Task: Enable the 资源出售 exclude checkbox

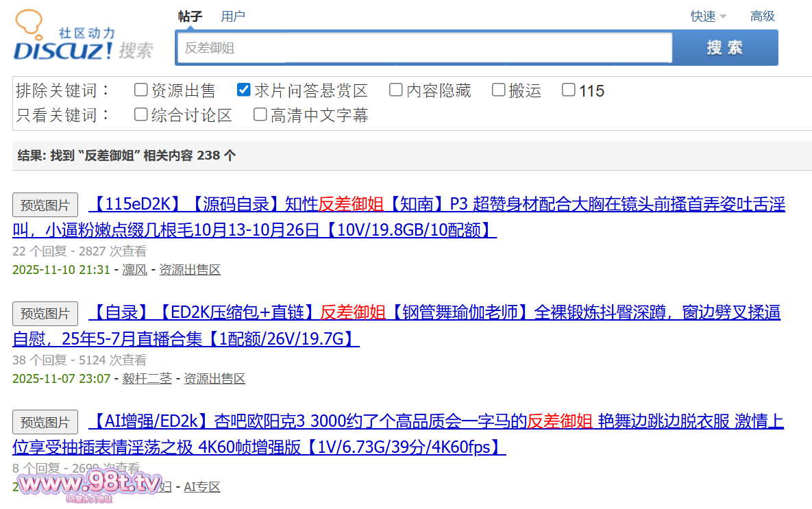Action: coord(141,90)
